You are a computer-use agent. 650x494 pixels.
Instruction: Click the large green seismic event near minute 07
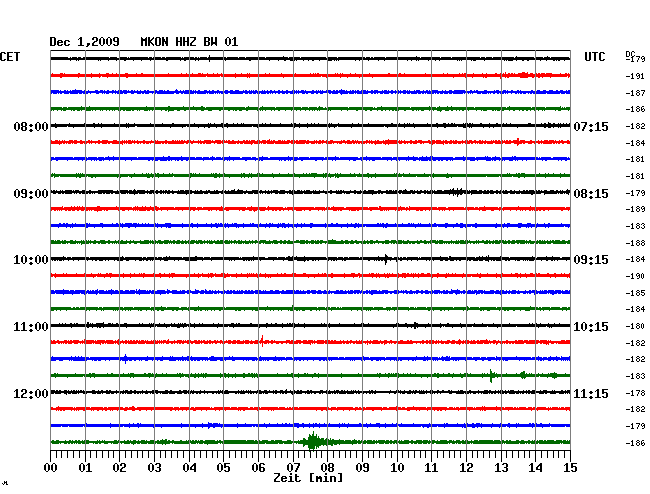tap(313, 442)
